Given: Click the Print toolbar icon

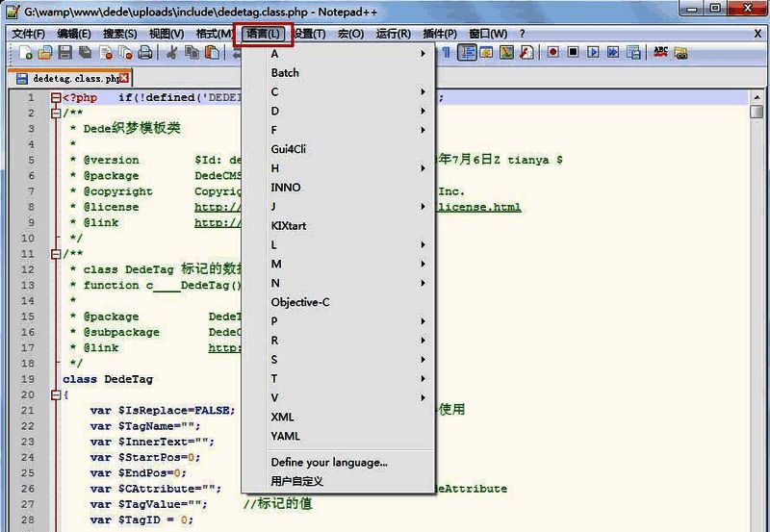Looking at the screenshot, I should [144, 53].
